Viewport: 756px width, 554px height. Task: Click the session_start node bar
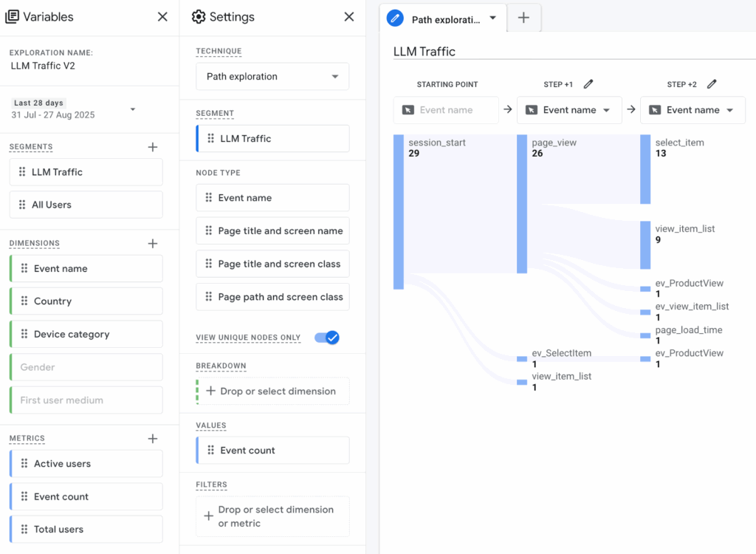(x=399, y=212)
